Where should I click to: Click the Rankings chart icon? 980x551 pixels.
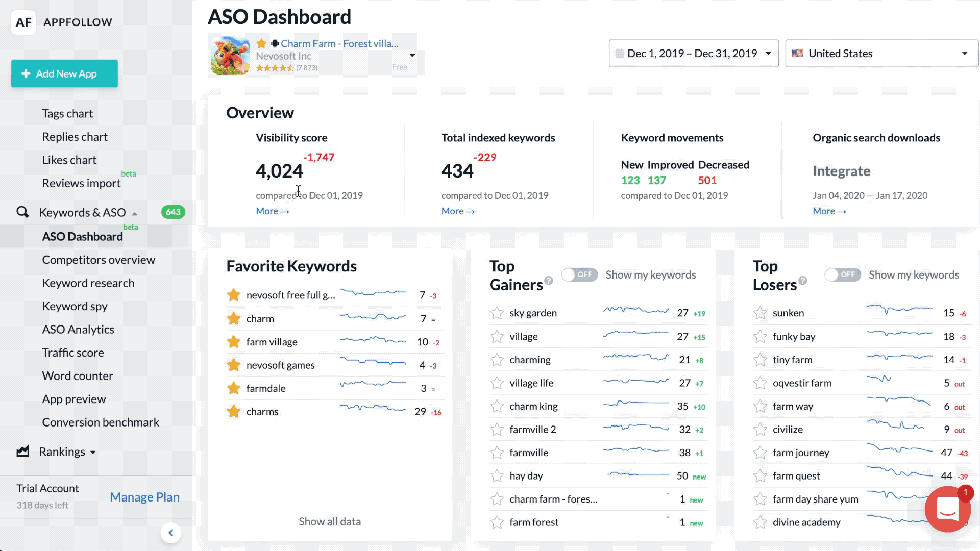(x=22, y=452)
